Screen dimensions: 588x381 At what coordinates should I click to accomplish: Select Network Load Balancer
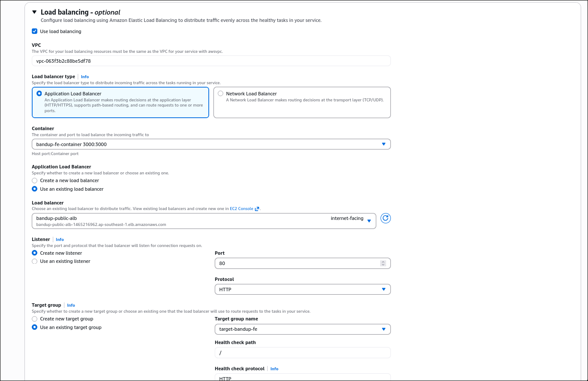coord(221,93)
